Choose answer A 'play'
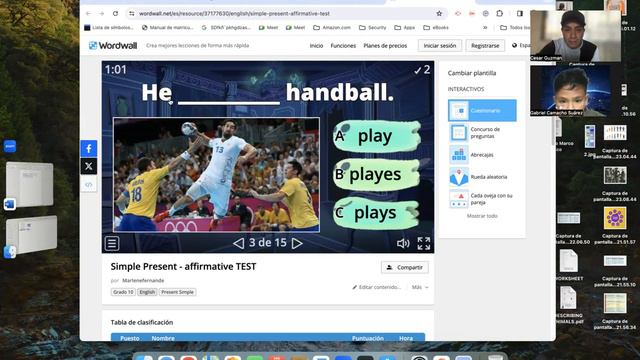The width and height of the screenshot is (640, 360). click(x=376, y=136)
